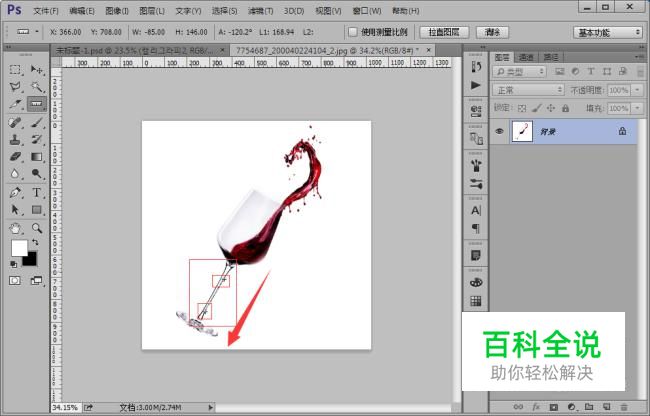This screenshot has height=416, width=650.
Task: Open the Image menu
Action: point(117,11)
